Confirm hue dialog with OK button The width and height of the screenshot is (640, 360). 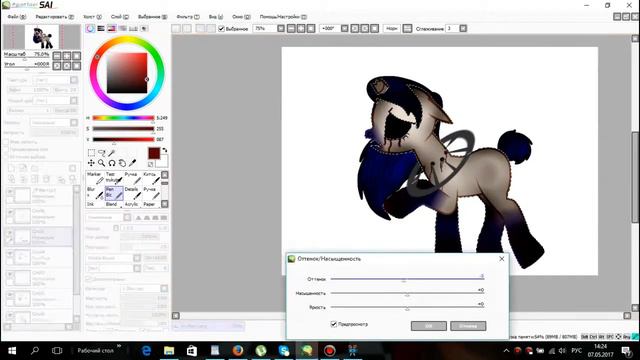[x=429, y=326]
